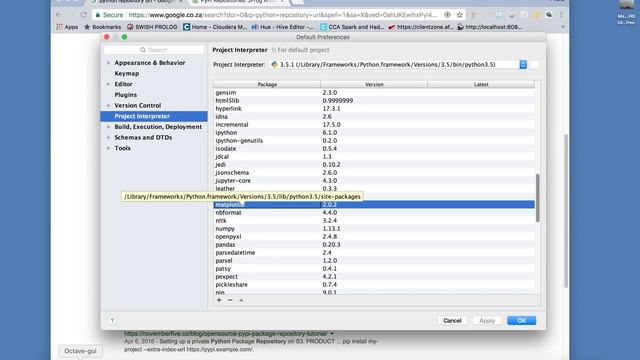This screenshot has width=640, height=360.
Task: Click the Version column header
Action: coord(374,84)
